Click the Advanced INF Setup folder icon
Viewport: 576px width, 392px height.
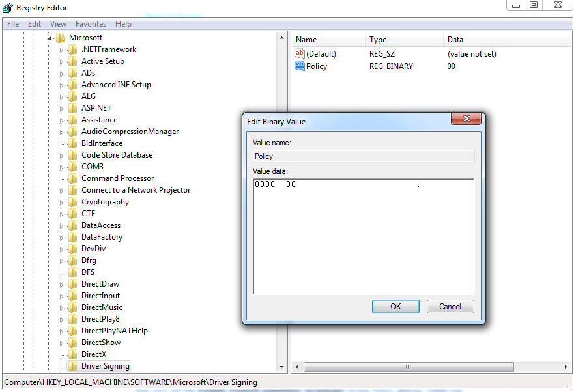tap(73, 85)
